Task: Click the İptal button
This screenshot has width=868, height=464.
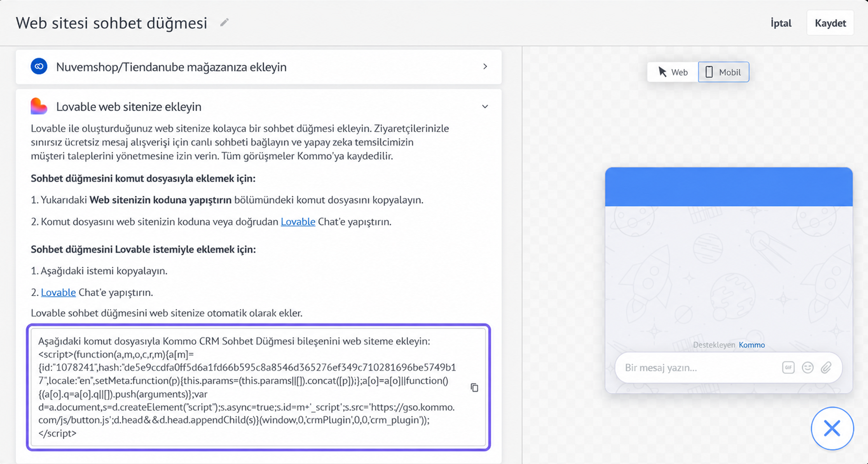Action: pos(781,23)
